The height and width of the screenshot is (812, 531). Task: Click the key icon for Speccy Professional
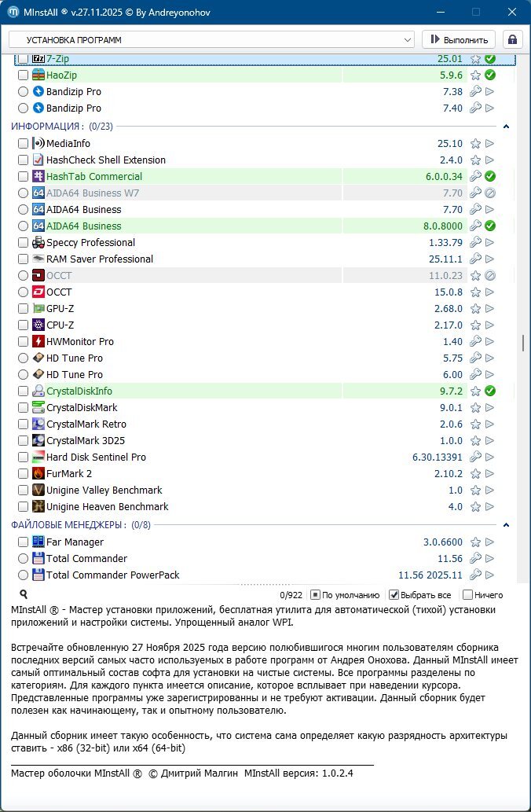[x=475, y=243]
